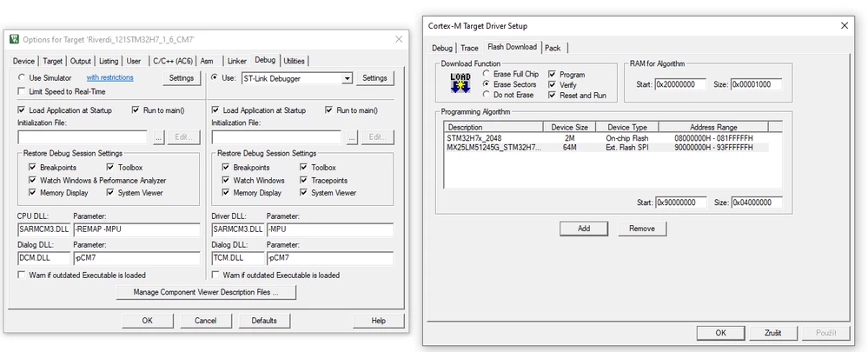Select the MX25LM51245G_STM32H7 algorithm row

click(x=607, y=147)
